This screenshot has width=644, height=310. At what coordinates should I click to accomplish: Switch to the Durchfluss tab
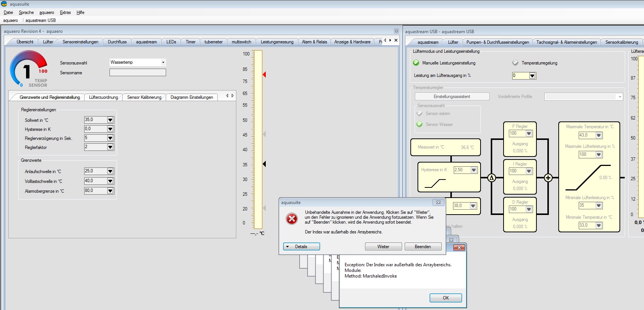click(117, 42)
